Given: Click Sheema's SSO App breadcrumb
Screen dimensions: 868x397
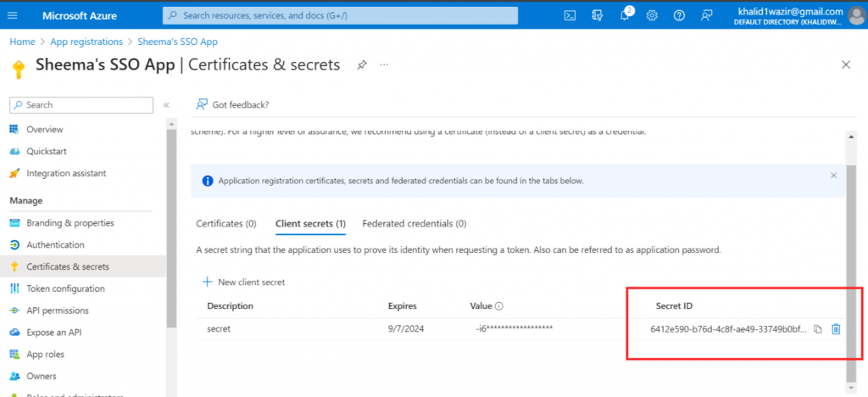Looking at the screenshot, I should 180,42.
